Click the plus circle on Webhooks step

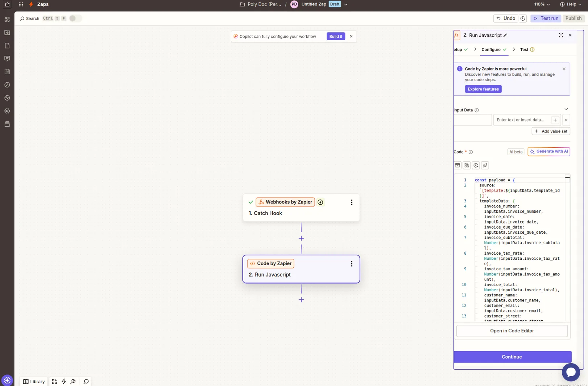pyautogui.click(x=320, y=202)
